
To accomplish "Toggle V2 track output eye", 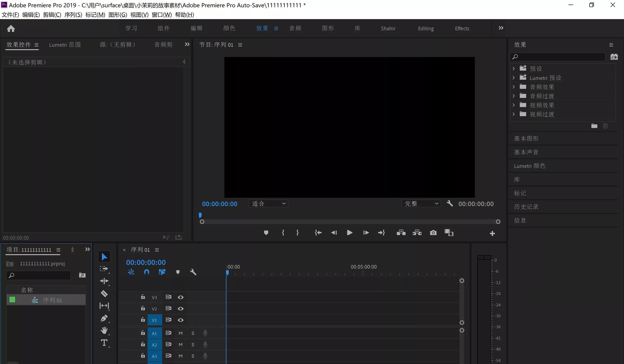I will [180, 309].
